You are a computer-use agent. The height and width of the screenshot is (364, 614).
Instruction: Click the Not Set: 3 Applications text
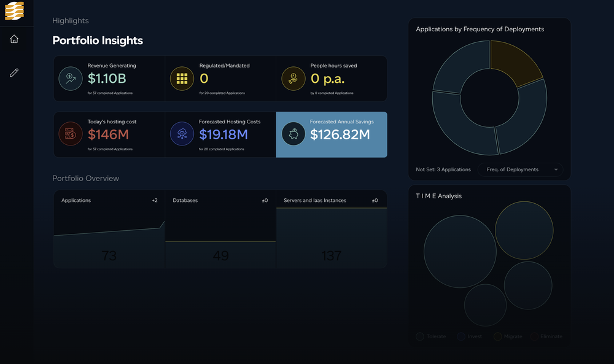pos(443,169)
